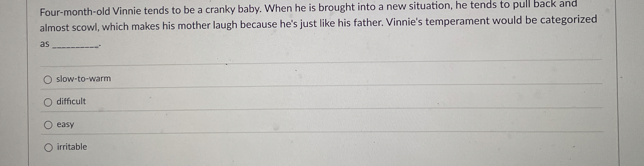Viewport: 644px width, 166px height.
Task: Select the slow-to-warm radio button
Action: [48, 80]
